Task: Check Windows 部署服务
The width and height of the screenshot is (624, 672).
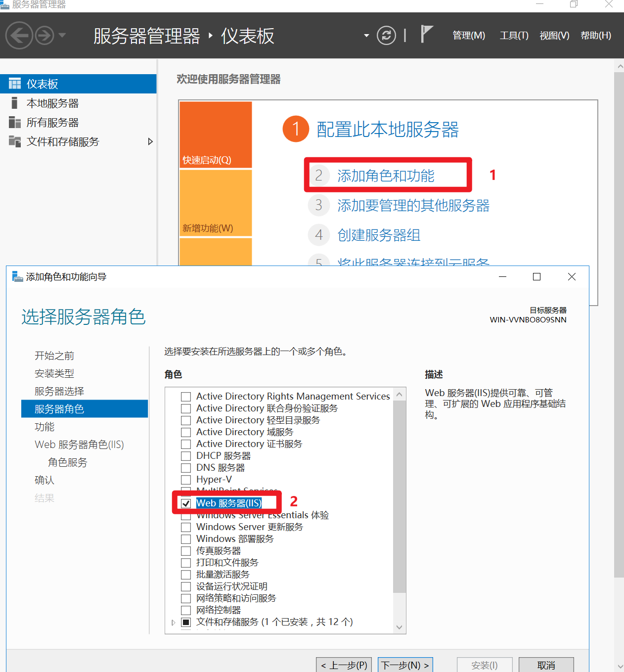Action: coord(186,539)
